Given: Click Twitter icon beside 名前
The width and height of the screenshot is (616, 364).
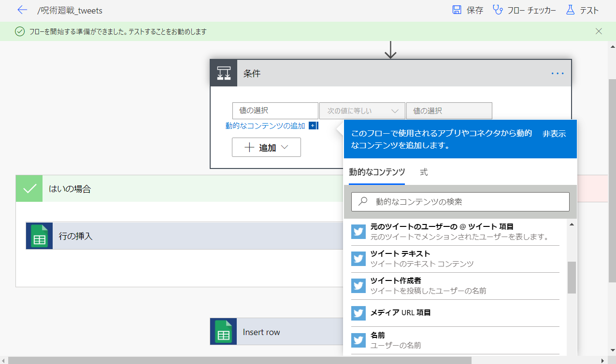Looking at the screenshot, I should [x=358, y=340].
